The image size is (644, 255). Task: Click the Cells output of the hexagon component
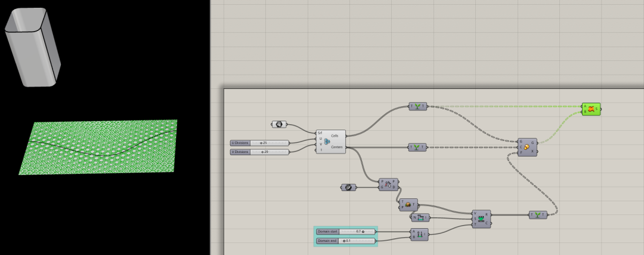point(335,136)
